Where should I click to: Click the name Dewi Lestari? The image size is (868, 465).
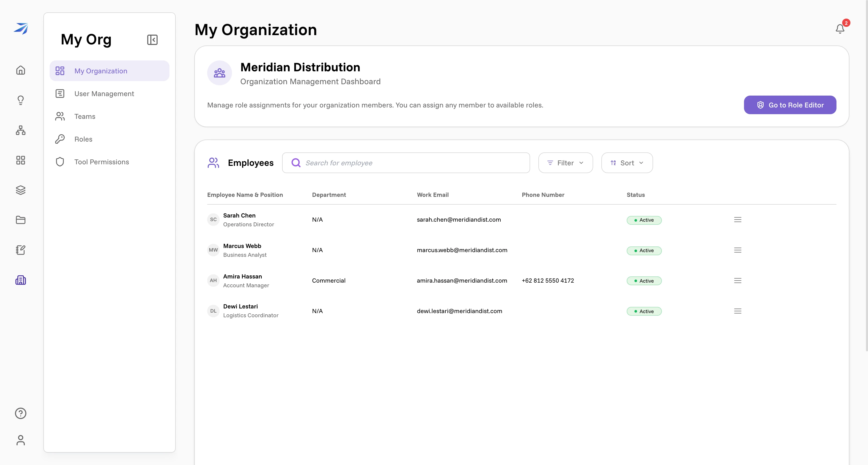tap(240, 306)
